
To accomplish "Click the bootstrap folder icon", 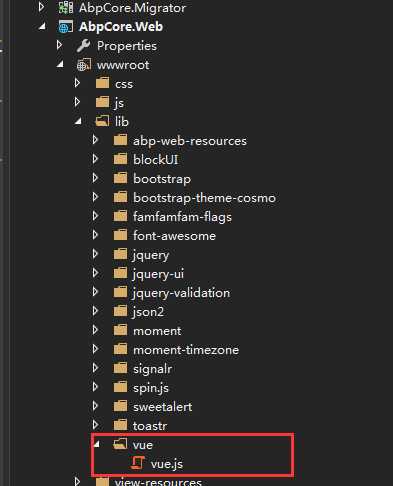I will 120,178.
